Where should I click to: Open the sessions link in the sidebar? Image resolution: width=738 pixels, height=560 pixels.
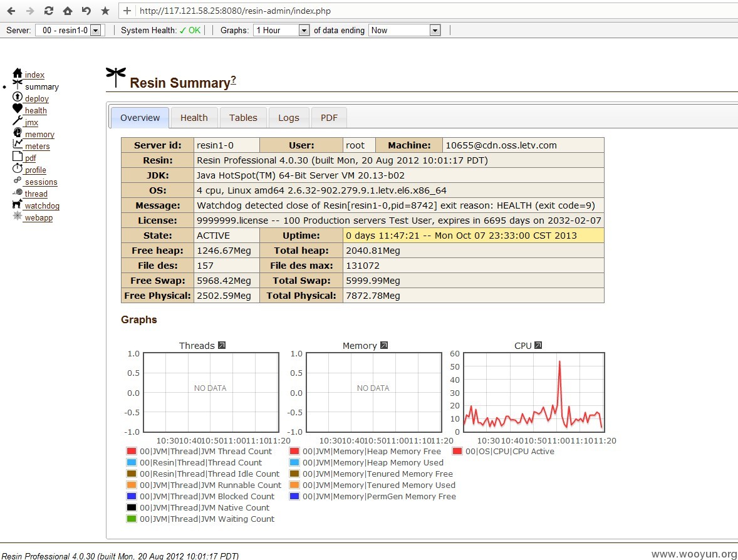coord(41,182)
